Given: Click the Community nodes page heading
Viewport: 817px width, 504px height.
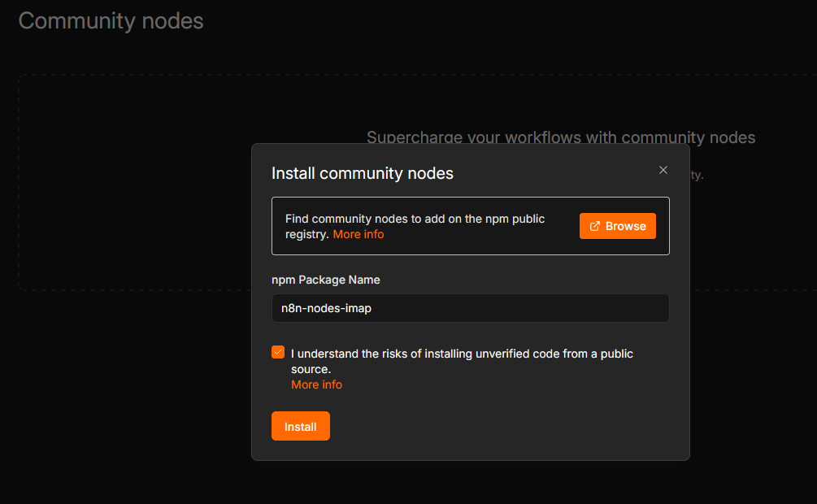Looking at the screenshot, I should tap(111, 21).
